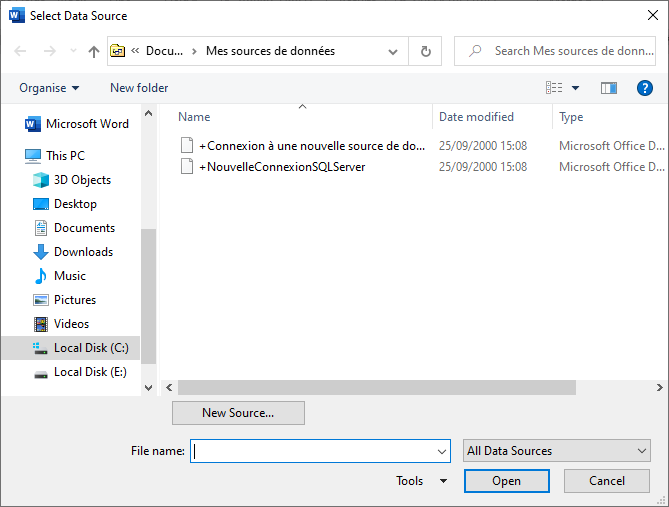669x507 pixels.
Task: Select Local Disk (C:)
Action: 71,348
